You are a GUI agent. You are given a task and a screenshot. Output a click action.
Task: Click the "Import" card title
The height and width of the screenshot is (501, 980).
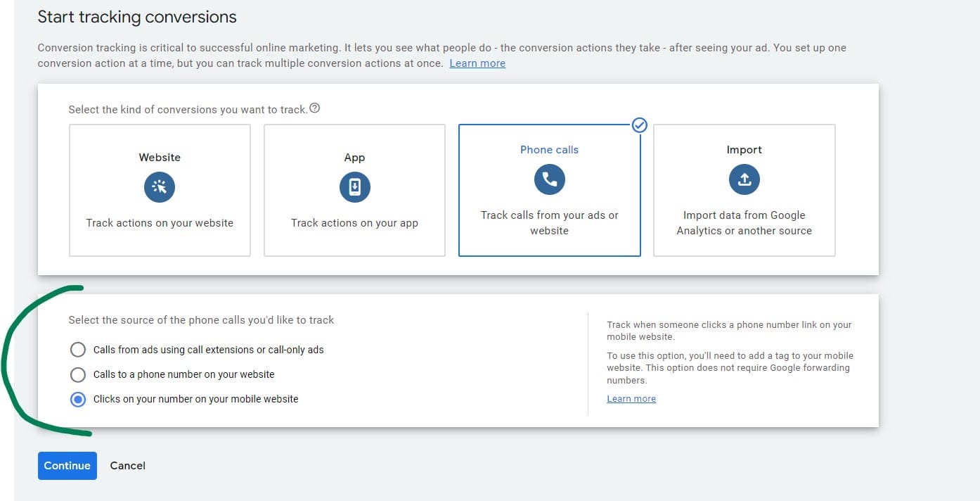click(x=744, y=150)
